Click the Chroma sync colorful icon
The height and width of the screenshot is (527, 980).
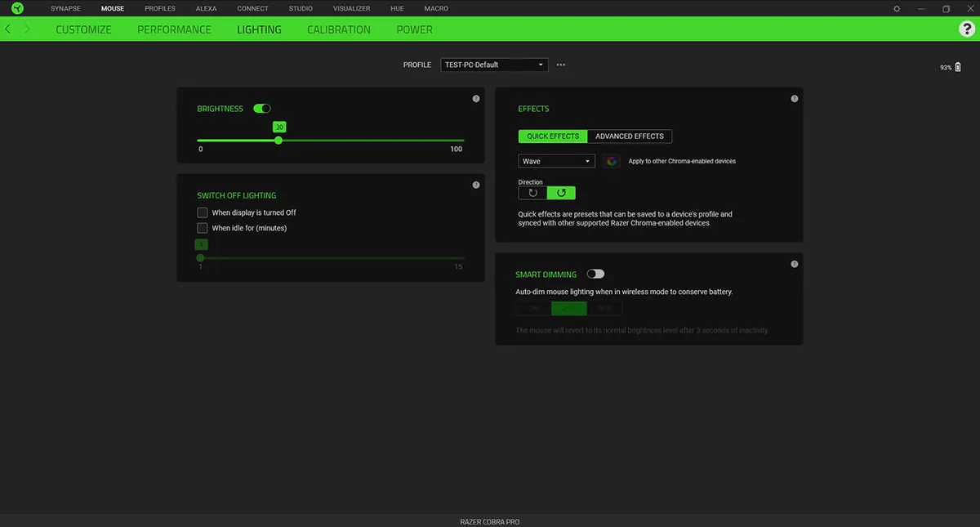tap(612, 161)
